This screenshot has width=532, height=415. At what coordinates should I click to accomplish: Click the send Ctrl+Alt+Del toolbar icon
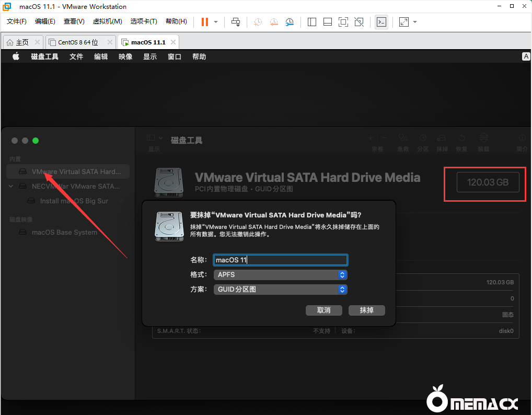pyautogui.click(x=236, y=22)
